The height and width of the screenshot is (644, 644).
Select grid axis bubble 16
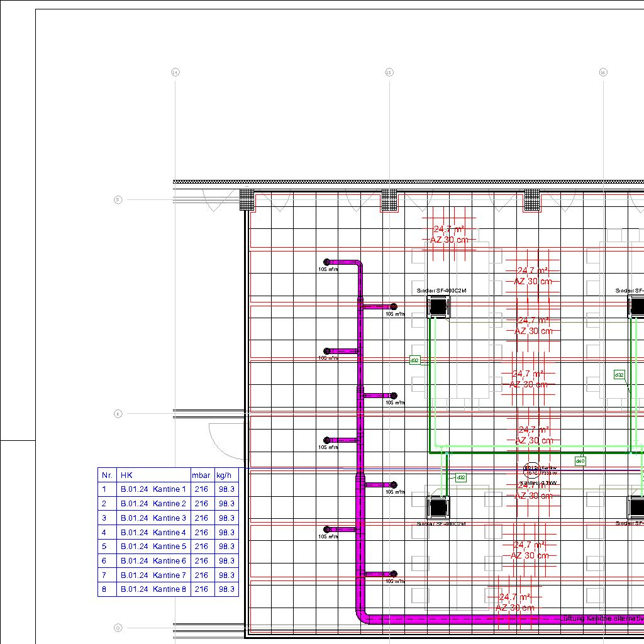pos(603,72)
